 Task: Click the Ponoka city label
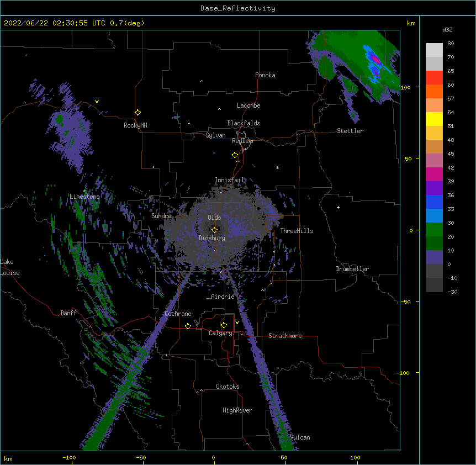point(265,75)
